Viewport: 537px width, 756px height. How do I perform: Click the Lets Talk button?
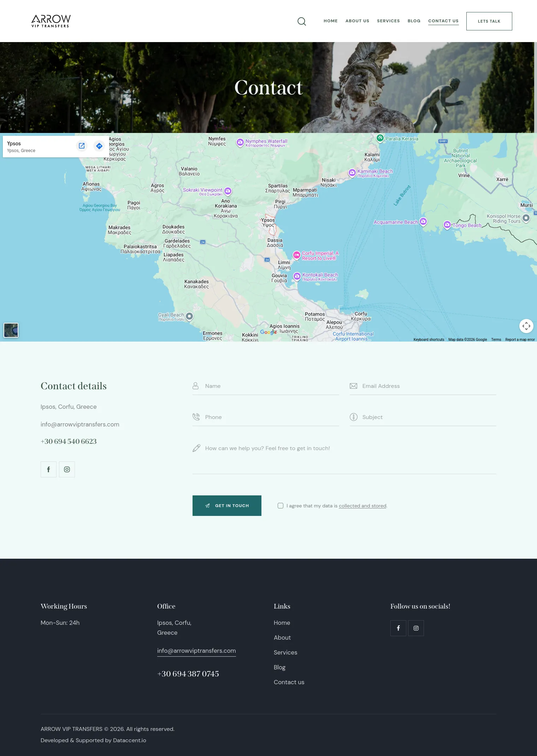(489, 21)
